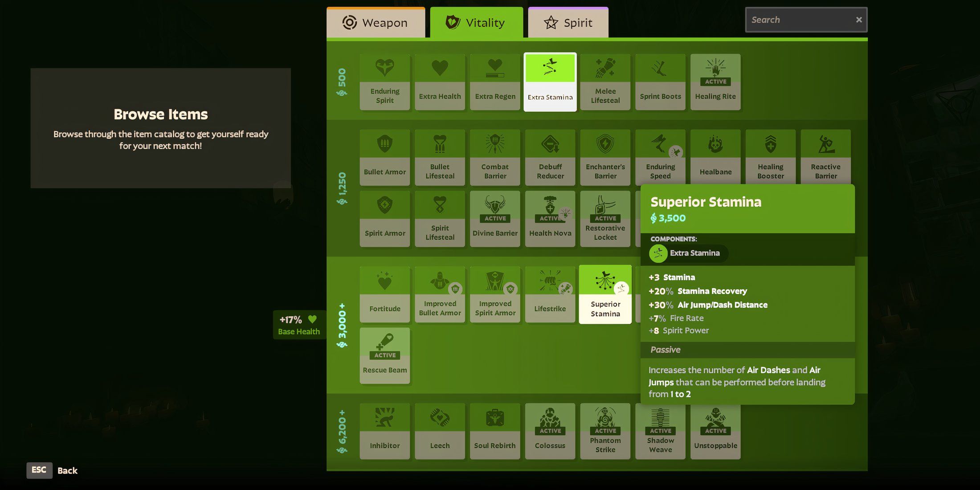Screen dimensions: 980x490
Task: Click the 1,250 souls tier label
Action: coord(342,188)
